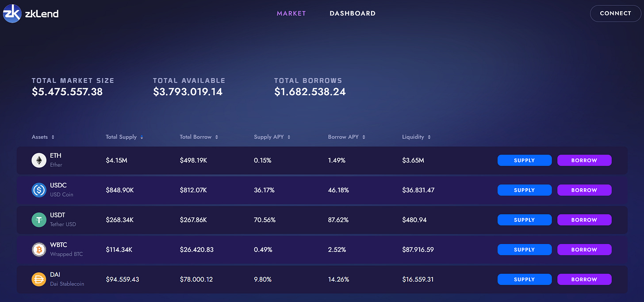This screenshot has width=644, height=302.
Task: Click WBTC total supply $114.34K
Action: pos(119,249)
